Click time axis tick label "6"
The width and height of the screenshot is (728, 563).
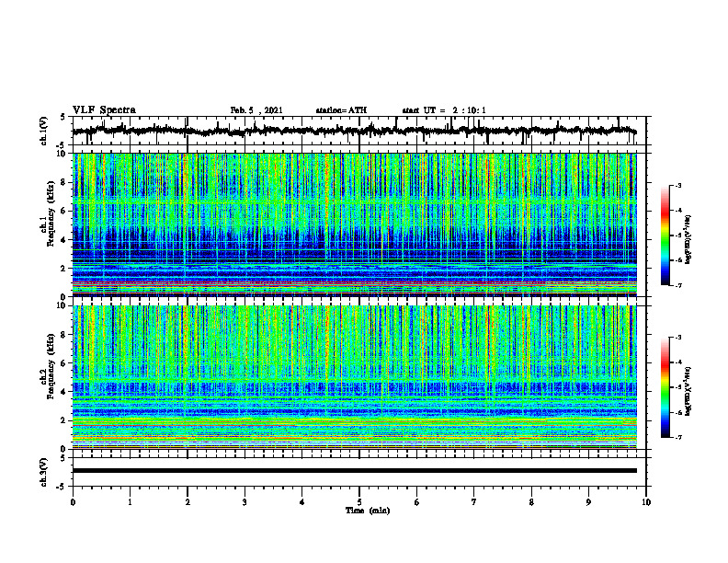416,502
